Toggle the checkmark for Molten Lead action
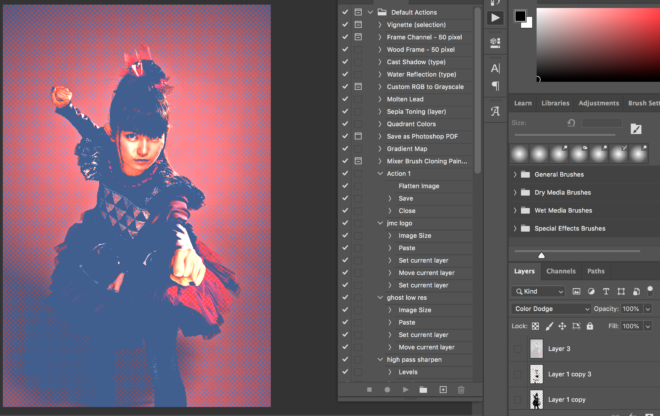The height and width of the screenshot is (416, 660). pyautogui.click(x=345, y=99)
